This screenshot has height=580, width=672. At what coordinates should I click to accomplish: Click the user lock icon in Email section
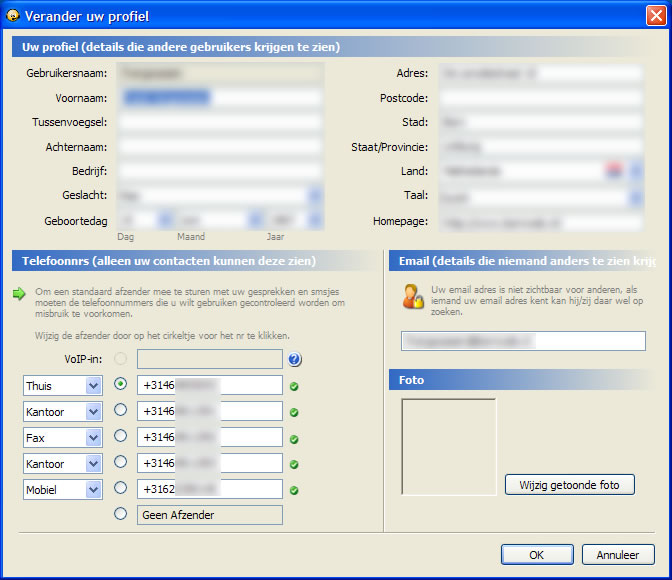coord(413,296)
